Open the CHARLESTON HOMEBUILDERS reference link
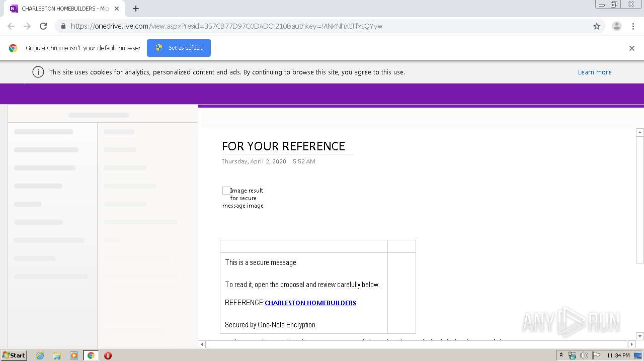The height and width of the screenshot is (362, 644). [310, 303]
